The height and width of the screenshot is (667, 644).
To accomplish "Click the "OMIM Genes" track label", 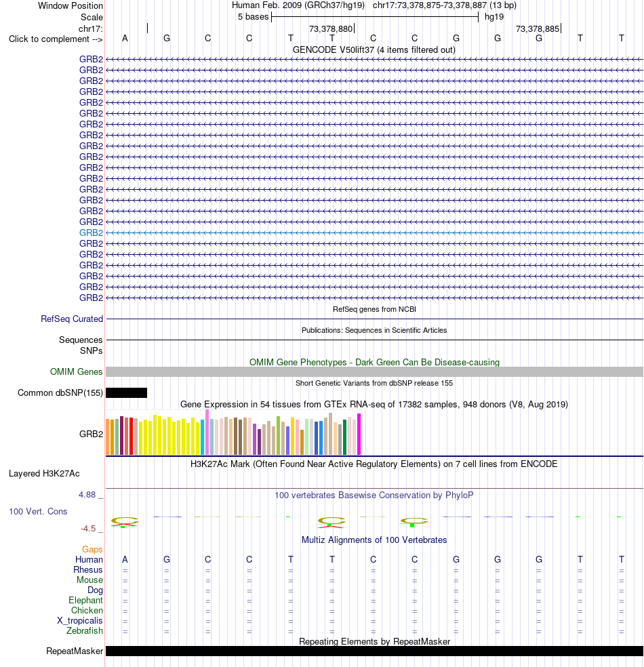I will pyautogui.click(x=76, y=371).
